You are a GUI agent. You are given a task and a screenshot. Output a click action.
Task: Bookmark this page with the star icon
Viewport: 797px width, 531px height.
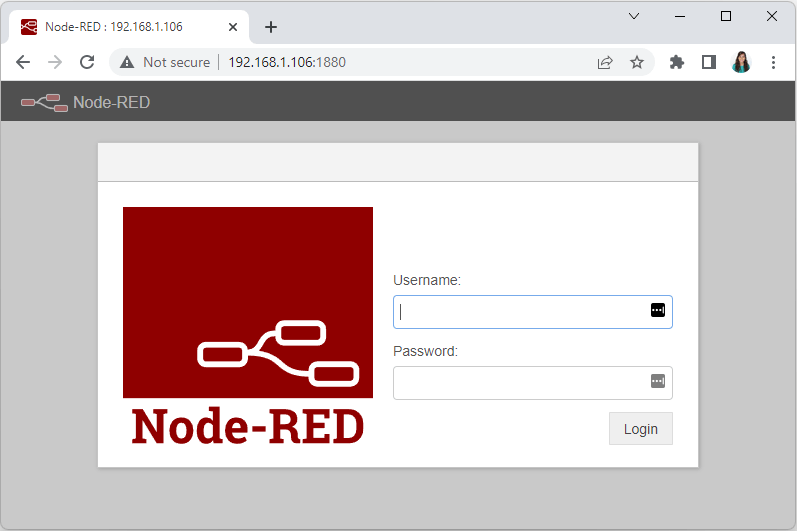click(x=637, y=62)
